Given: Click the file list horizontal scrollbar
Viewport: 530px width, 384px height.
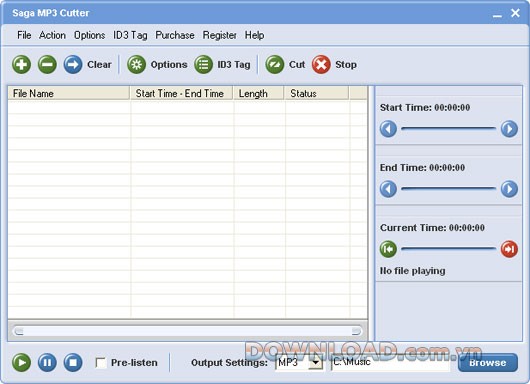Looking at the screenshot, I should coord(188,331).
